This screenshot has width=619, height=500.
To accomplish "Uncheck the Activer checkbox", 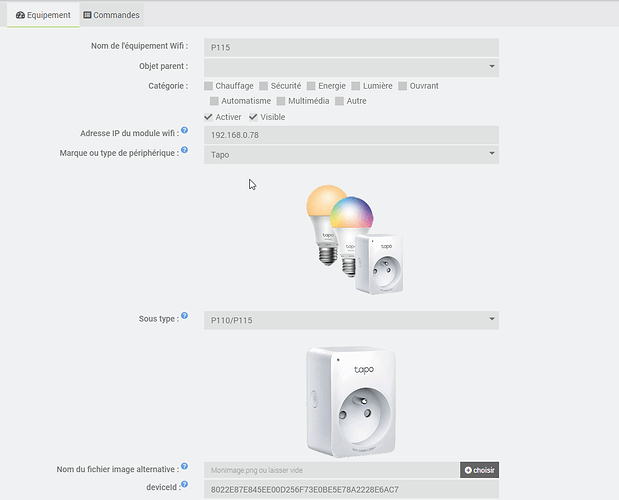I will [x=208, y=117].
